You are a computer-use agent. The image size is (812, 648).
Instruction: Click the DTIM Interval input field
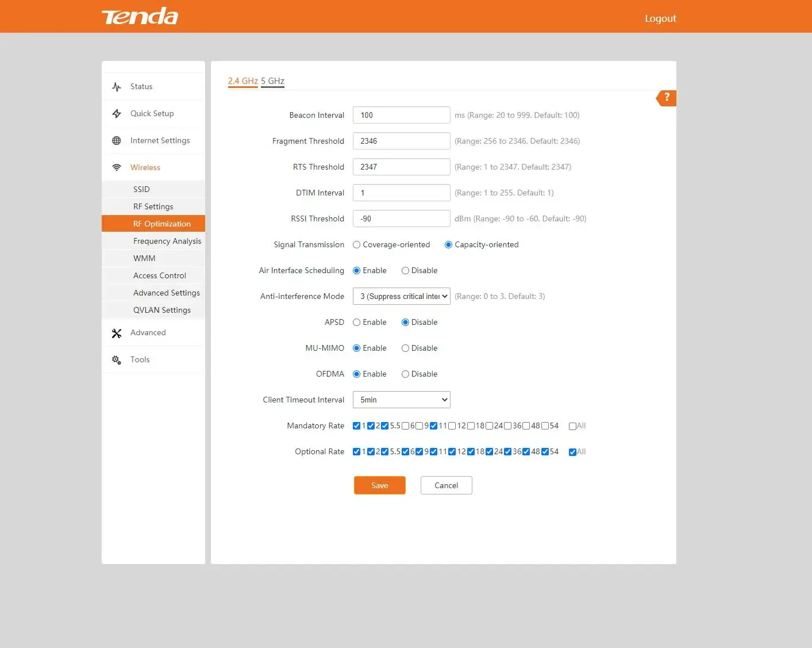tap(402, 193)
